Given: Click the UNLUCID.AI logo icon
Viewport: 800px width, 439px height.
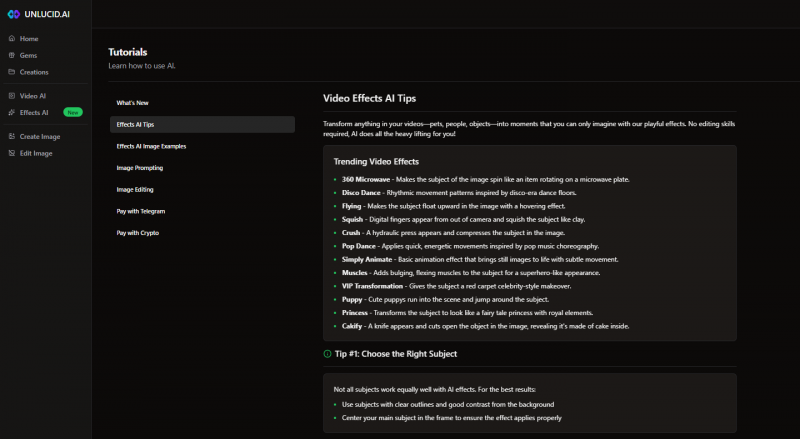Looking at the screenshot, I should click(13, 13).
